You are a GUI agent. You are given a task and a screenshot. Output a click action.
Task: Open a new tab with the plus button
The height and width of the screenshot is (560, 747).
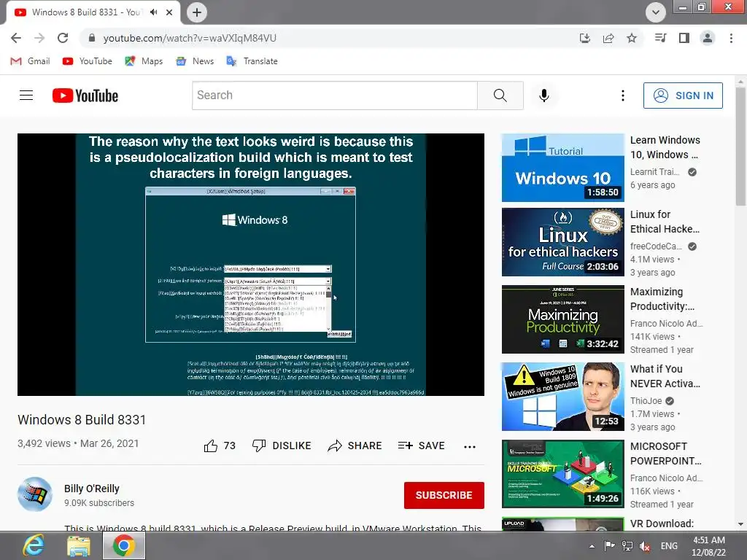click(x=197, y=12)
